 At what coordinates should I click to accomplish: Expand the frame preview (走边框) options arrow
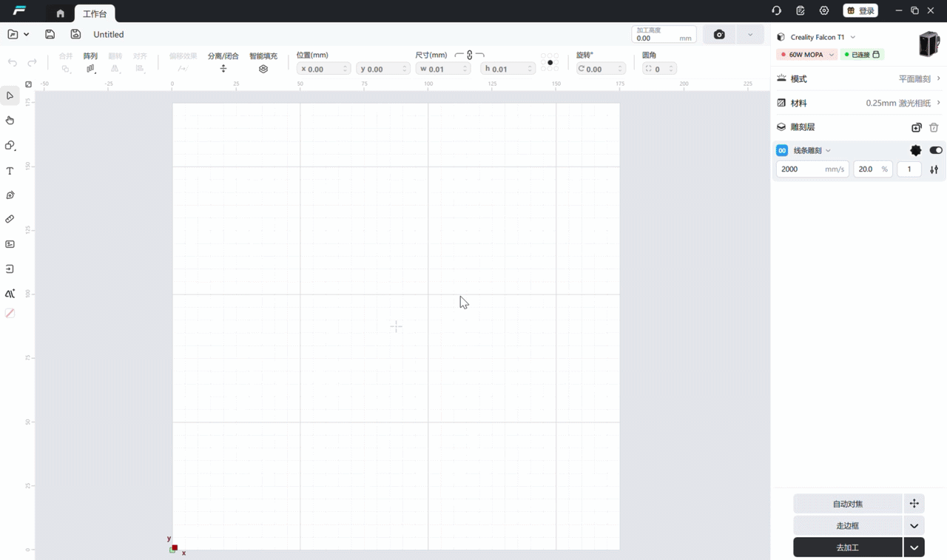pyautogui.click(x=914, y=526)
